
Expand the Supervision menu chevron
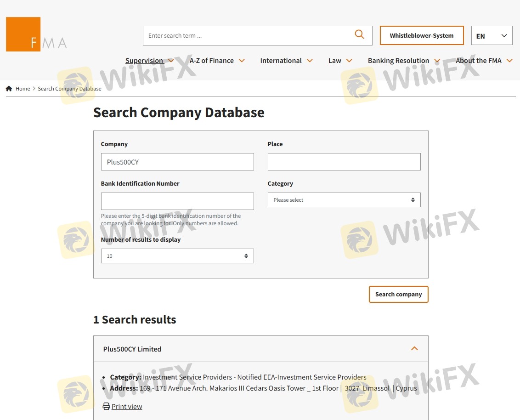(x=171, y=61)
